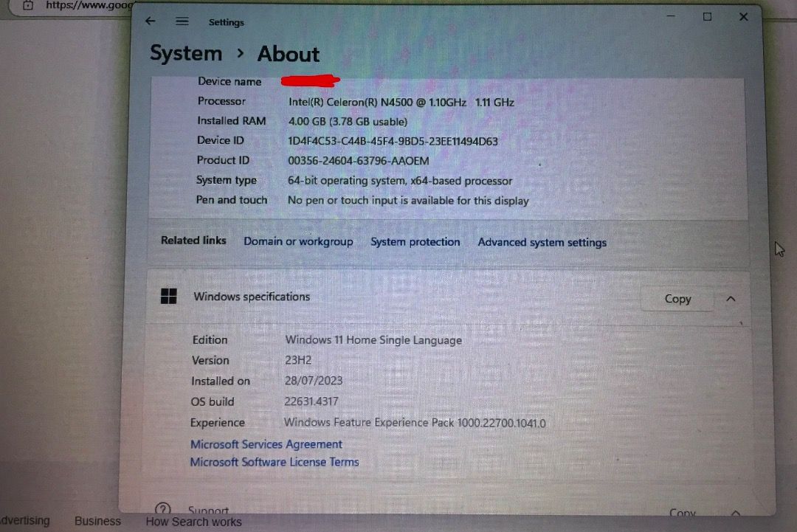Select the Product ID value 00356-24604-63796-AAOEM

(359, 161)
